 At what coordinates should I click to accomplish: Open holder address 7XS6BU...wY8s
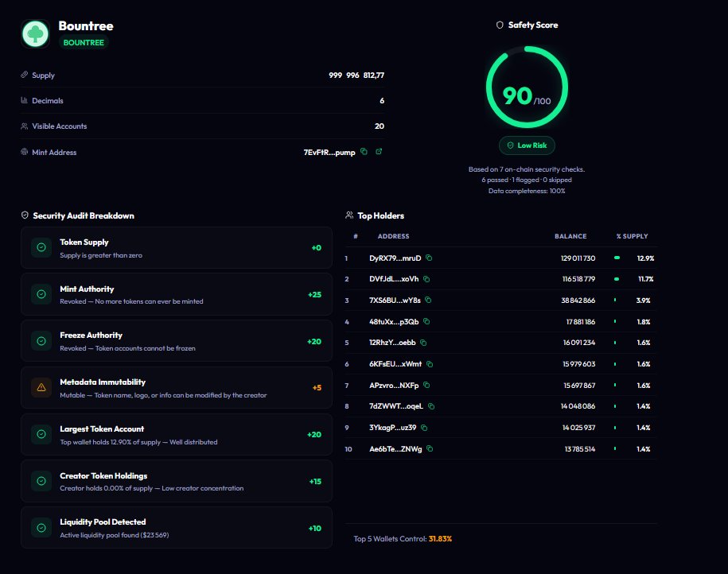pyautogui.click(x=395, y=301)
